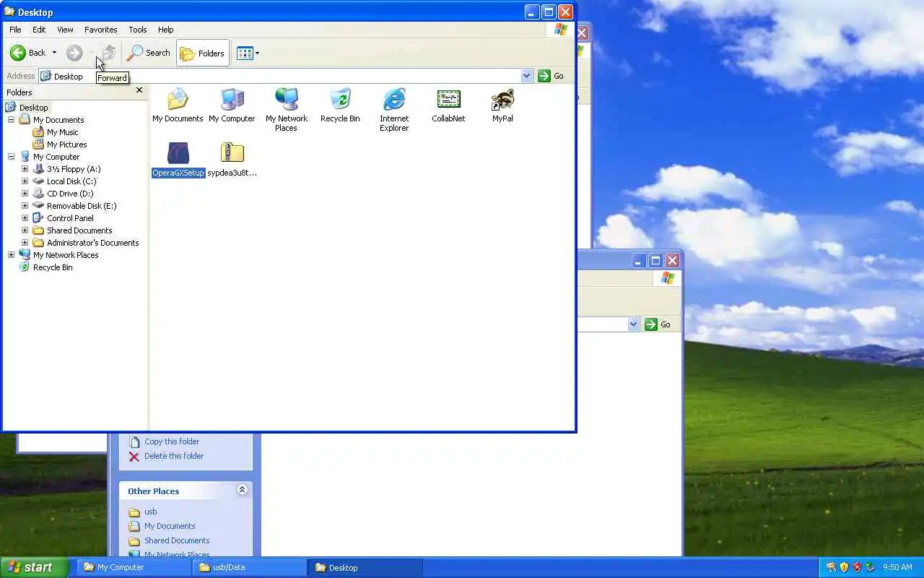
Task: Switch to My Computer taskbar button
Action: tap(134, 567)
